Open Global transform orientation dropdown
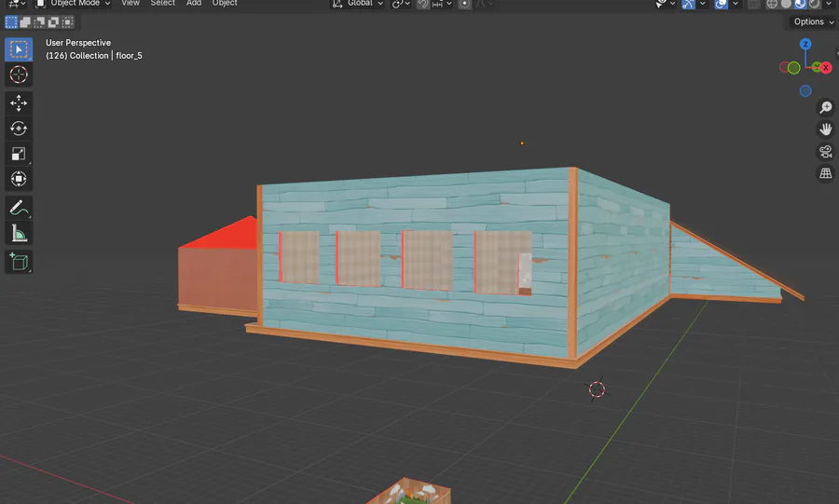Viewport: 839px width, 504px height. point(357,3)
